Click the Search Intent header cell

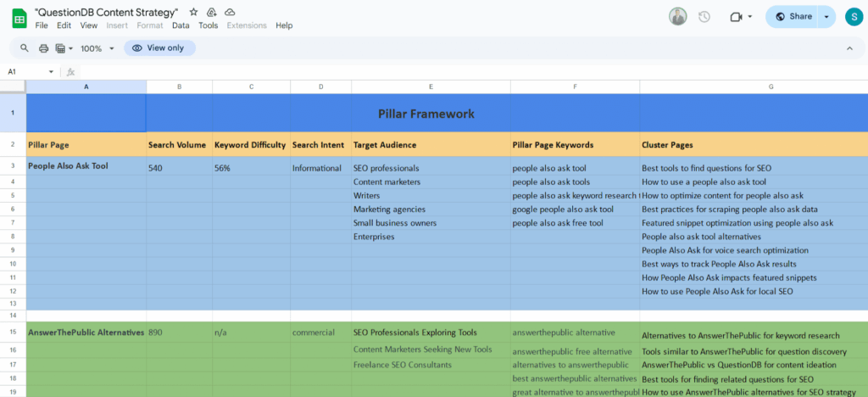point(321,145)
